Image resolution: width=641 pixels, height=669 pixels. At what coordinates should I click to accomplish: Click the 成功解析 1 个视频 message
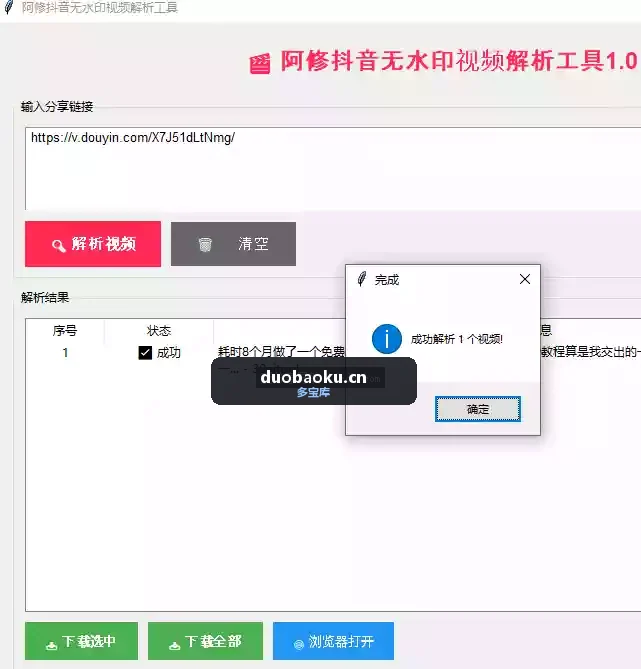457,339
